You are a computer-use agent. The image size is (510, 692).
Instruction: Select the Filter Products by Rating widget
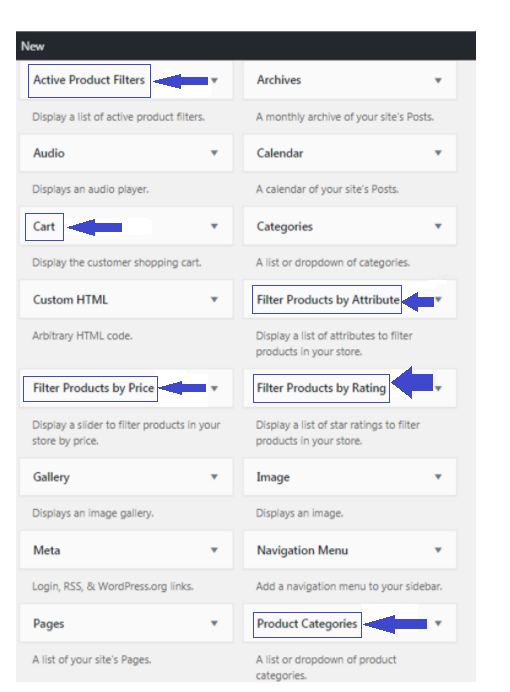click(321, 388)
